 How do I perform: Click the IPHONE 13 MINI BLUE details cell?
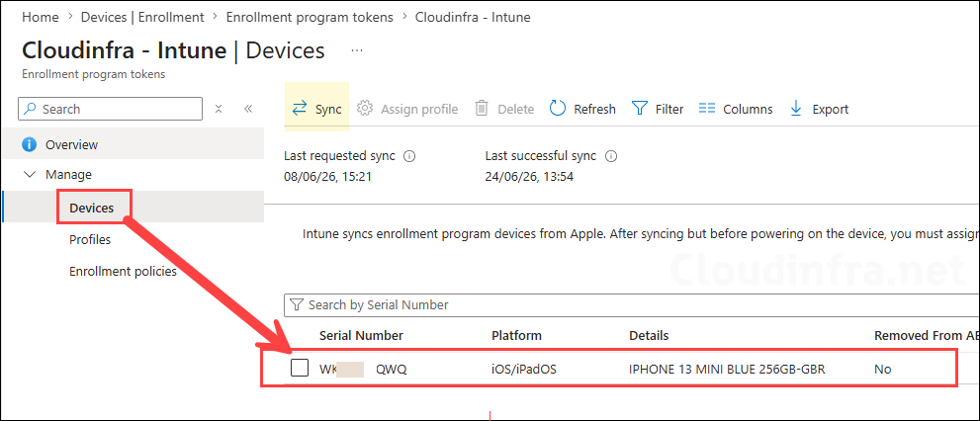[x=727, y=370]
